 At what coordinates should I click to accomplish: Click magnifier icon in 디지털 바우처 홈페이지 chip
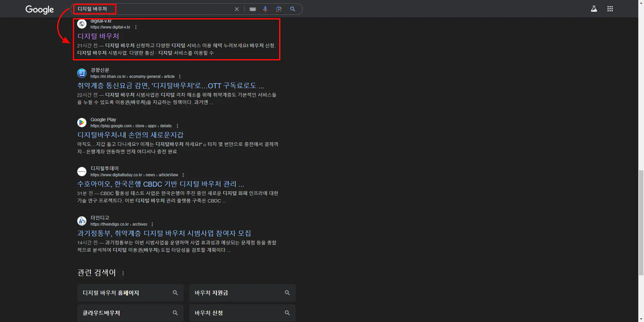coord(175,293)
